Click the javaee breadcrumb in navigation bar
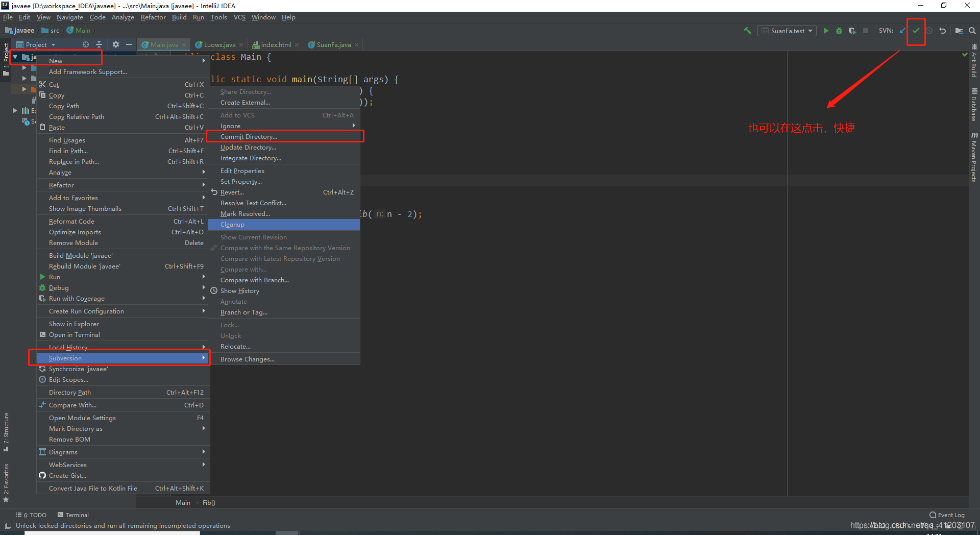The width and height of the screenshot is (980, 535). 19,31
